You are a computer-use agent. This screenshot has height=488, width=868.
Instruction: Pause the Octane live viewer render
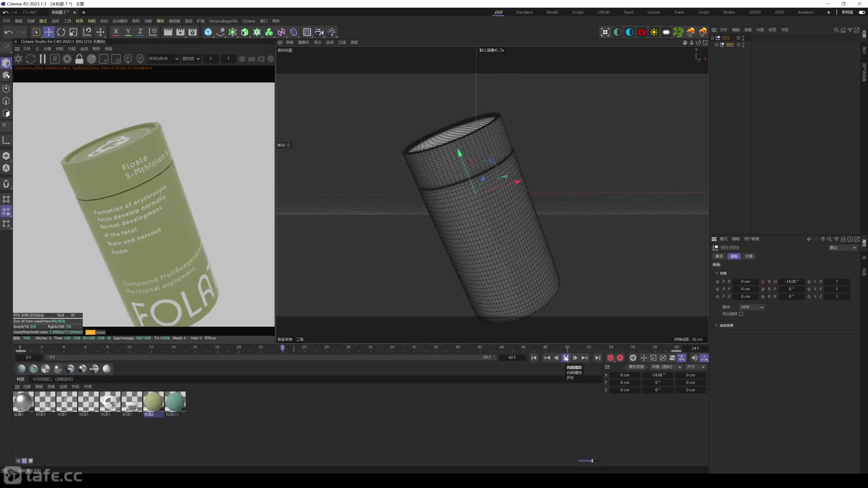(43, 59)
